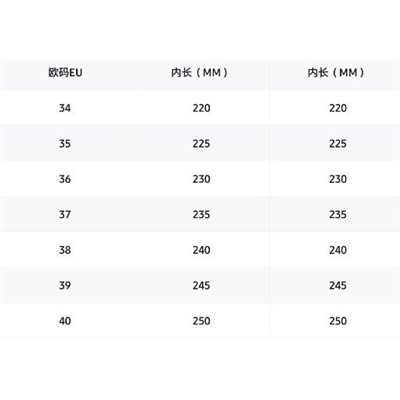The image size is (400, 400).
Task: Click the middle column 220 value
Action: 201,108
